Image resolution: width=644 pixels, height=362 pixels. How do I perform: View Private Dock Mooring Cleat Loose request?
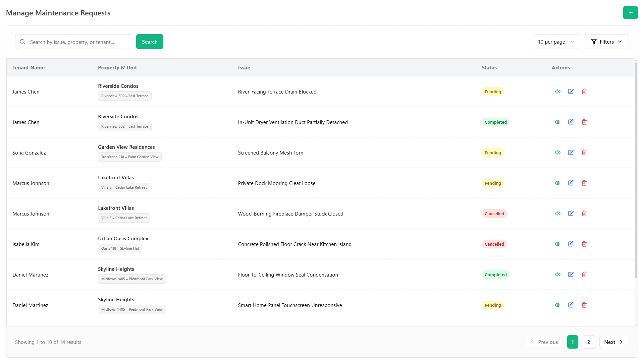(x=557, y=183)
